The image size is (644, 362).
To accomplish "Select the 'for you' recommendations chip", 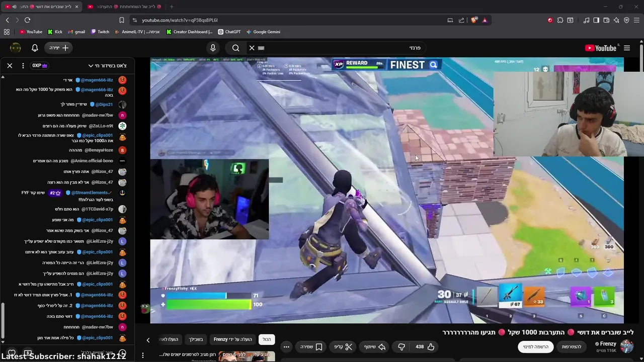I will click(x=196, y=339).
